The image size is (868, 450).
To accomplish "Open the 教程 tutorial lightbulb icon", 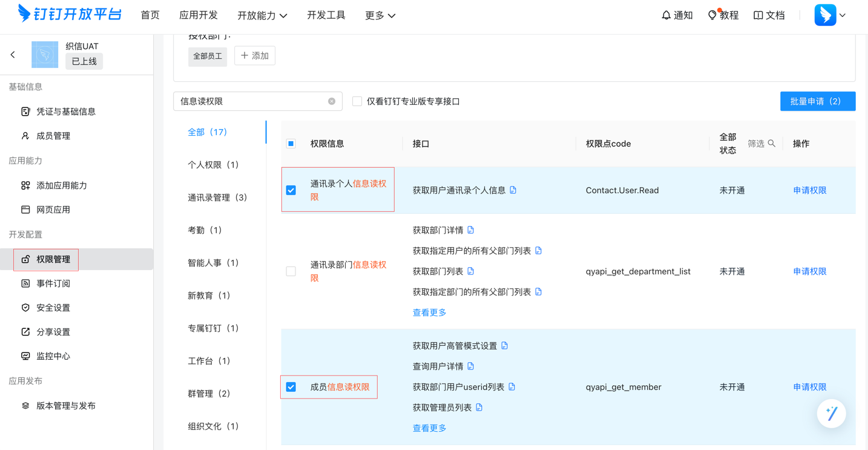I will point(712,15).
